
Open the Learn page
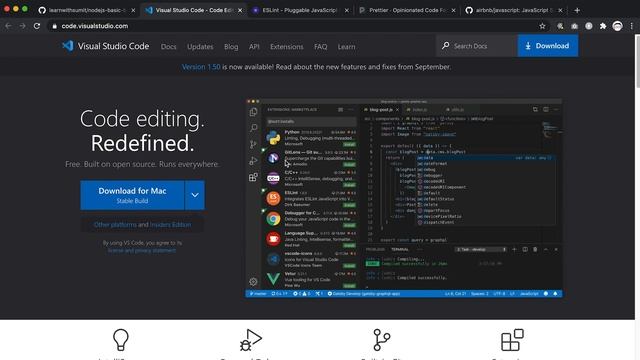tap(346, 47)
